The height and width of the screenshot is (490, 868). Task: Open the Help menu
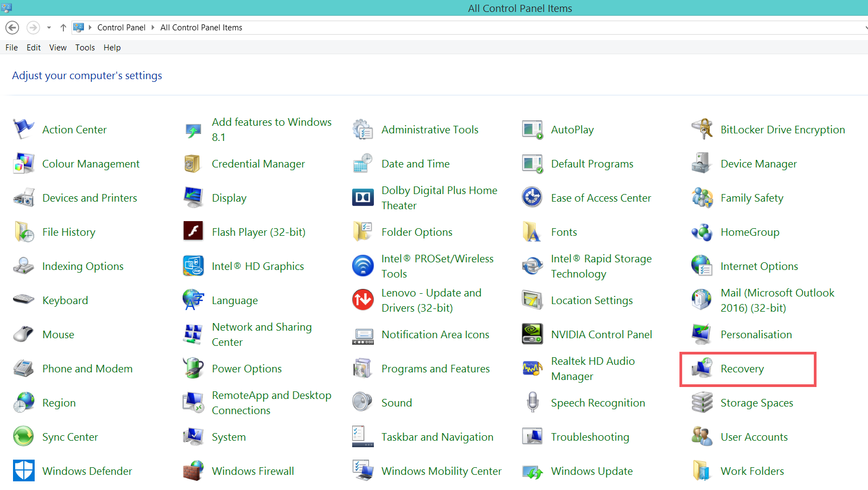(112, 48)
